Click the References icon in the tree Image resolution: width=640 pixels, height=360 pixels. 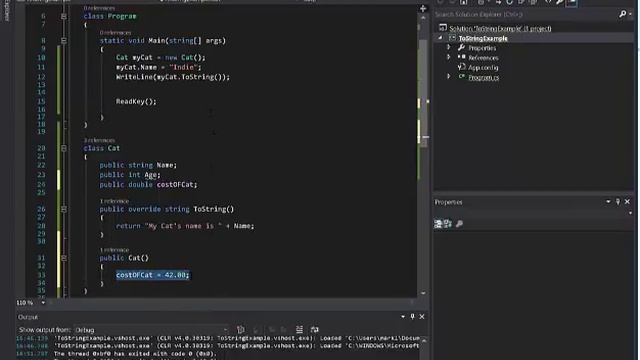[x=461, y=58]
